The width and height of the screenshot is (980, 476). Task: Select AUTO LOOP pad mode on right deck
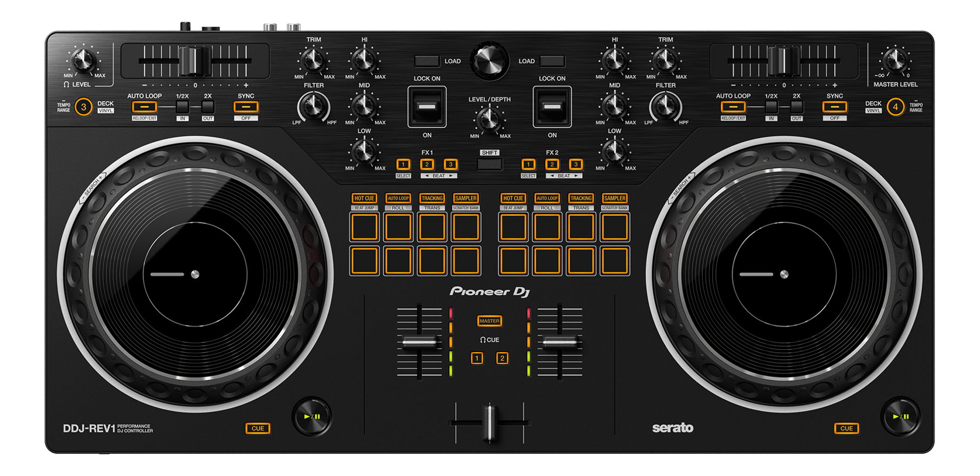tap(547, 199)
